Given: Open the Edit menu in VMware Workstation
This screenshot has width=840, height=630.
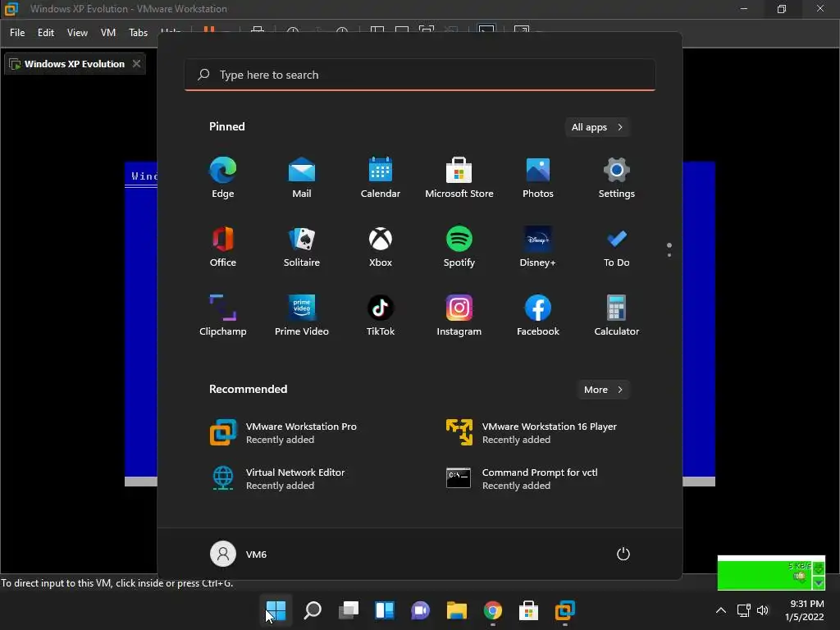Looking at the screenshot, I should click(x=46, y=33).
